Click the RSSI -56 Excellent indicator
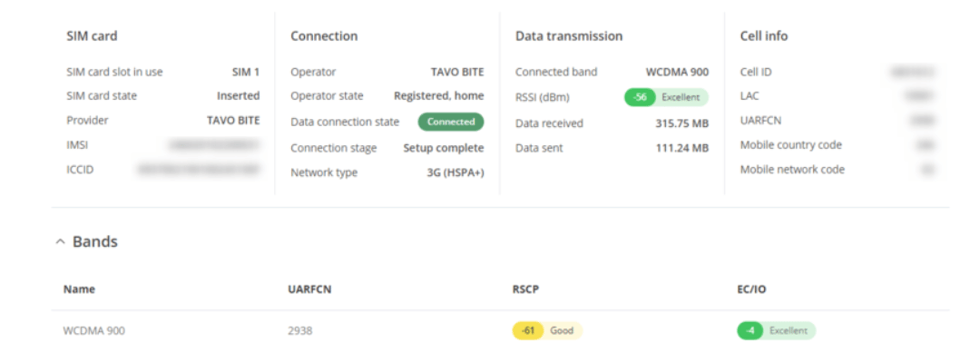Image resolution: width=980 pixels, height=363 pixels. pos(666,97)
